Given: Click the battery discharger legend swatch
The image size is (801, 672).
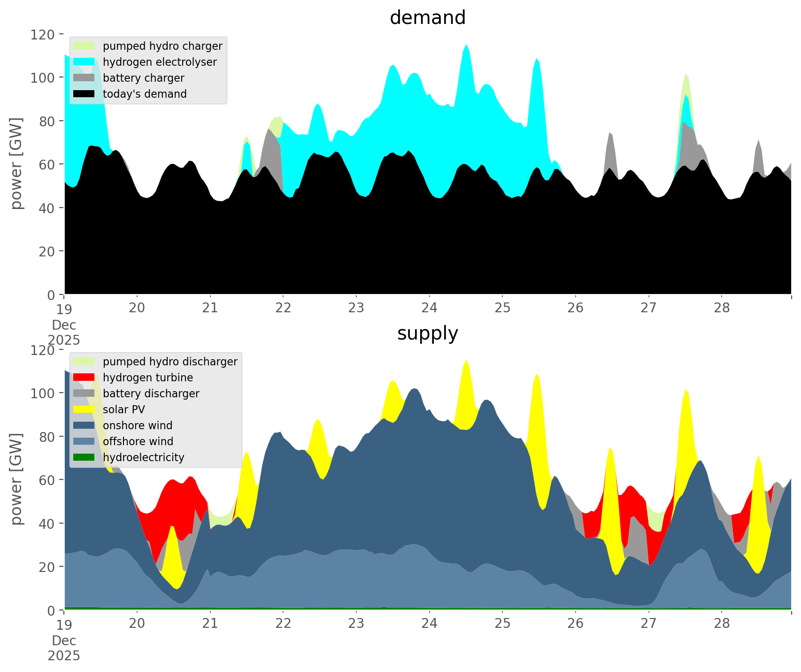Looking at the screenshot, I should (84, 394).
